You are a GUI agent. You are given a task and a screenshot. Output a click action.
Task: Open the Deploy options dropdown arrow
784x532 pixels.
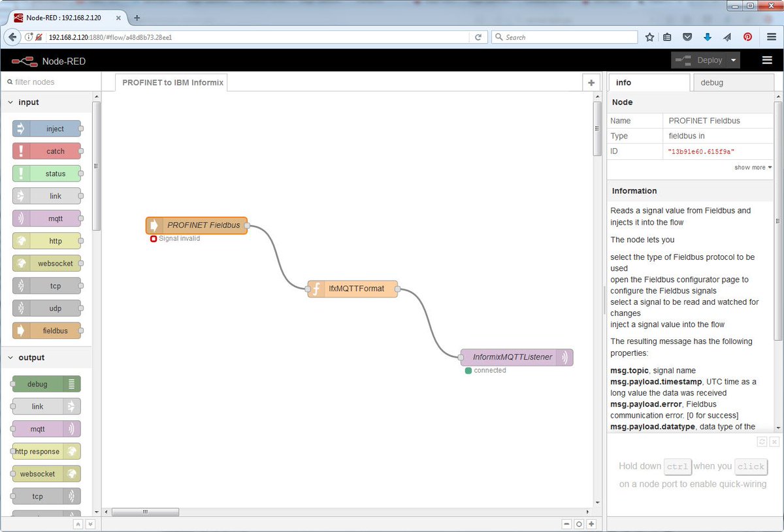click(x=734, y=60)
